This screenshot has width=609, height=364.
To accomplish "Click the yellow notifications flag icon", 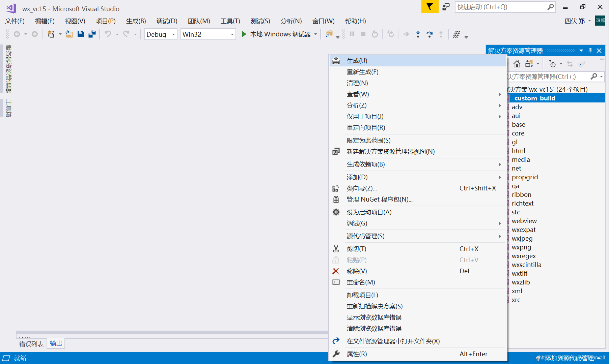I will coord(430,6).
